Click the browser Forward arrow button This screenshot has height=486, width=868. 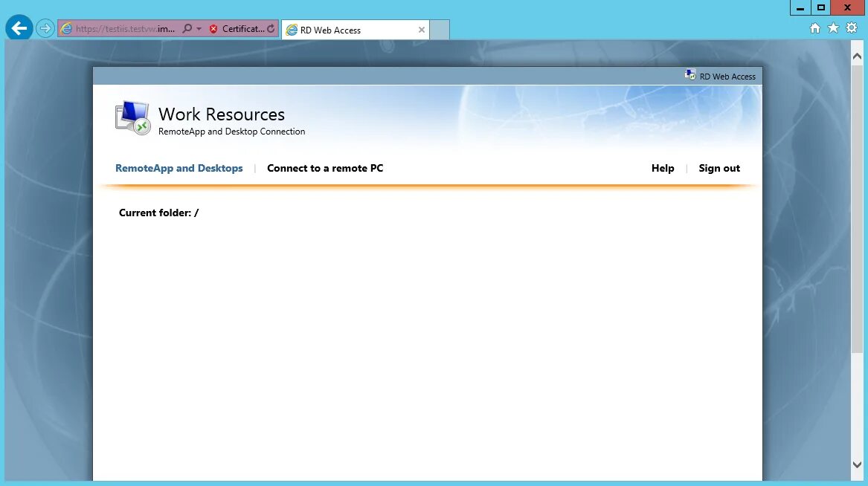coord(45,28)
